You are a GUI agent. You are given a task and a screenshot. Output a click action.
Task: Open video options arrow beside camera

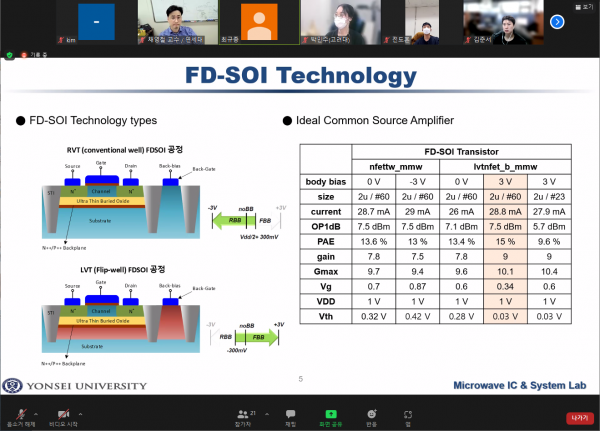click(80, 414)
